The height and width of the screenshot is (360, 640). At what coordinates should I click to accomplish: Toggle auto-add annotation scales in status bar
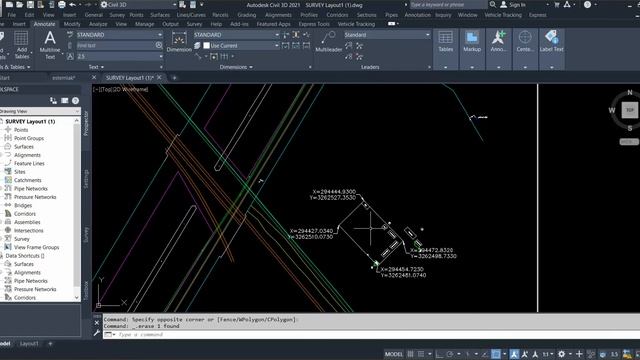click(x=524, y=354)
